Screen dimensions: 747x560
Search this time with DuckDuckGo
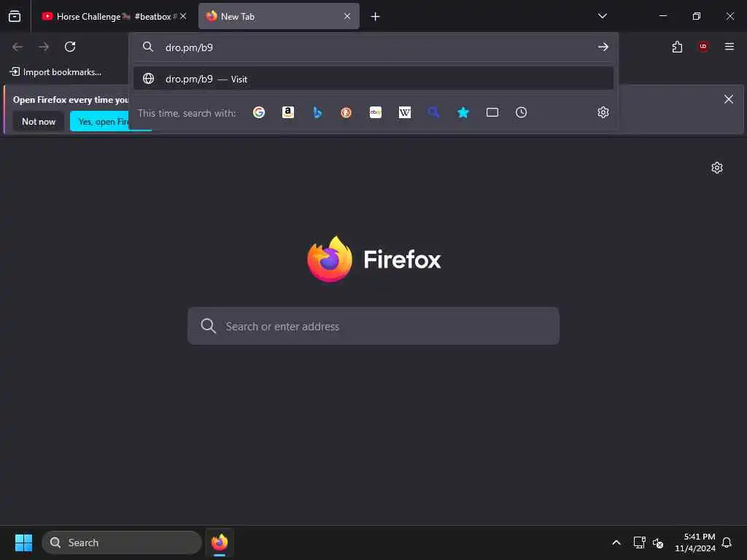coord(347,112)
